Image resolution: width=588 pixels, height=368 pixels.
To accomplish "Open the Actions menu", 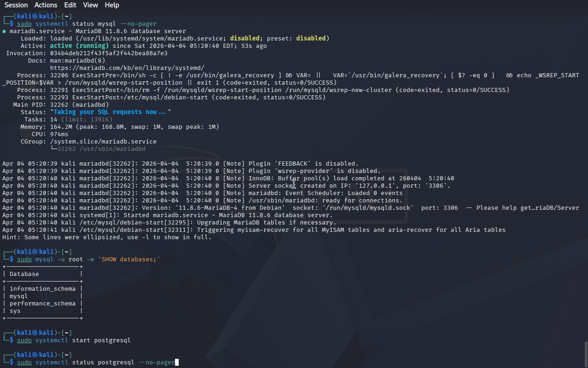I will (x=46, y=5).
